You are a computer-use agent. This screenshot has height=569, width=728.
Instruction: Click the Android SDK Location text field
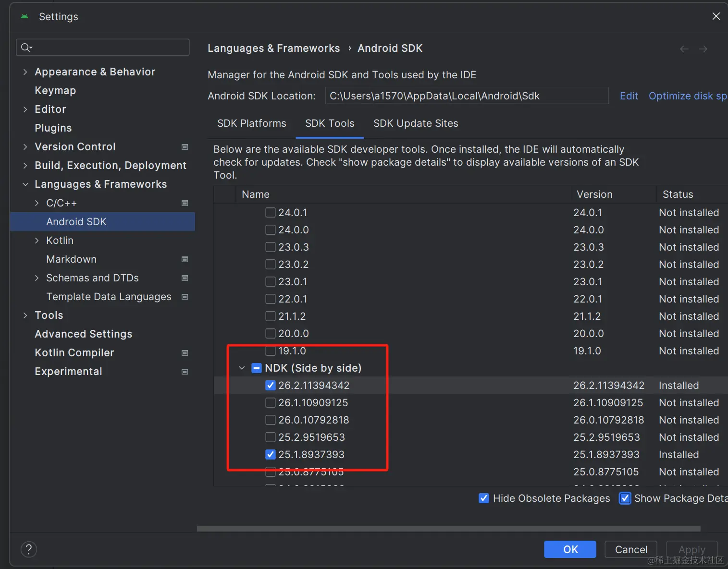pyautogui.click(x=466, y=96)
